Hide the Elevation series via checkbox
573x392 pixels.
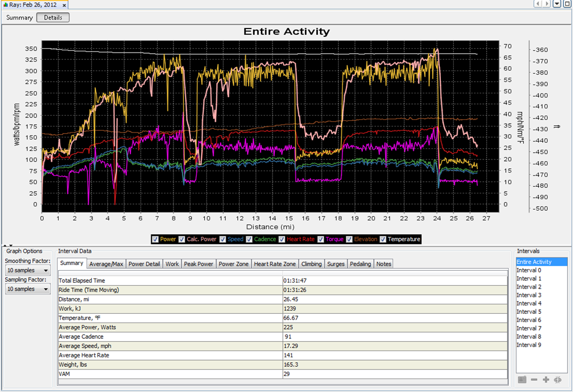tap(349, 239)
